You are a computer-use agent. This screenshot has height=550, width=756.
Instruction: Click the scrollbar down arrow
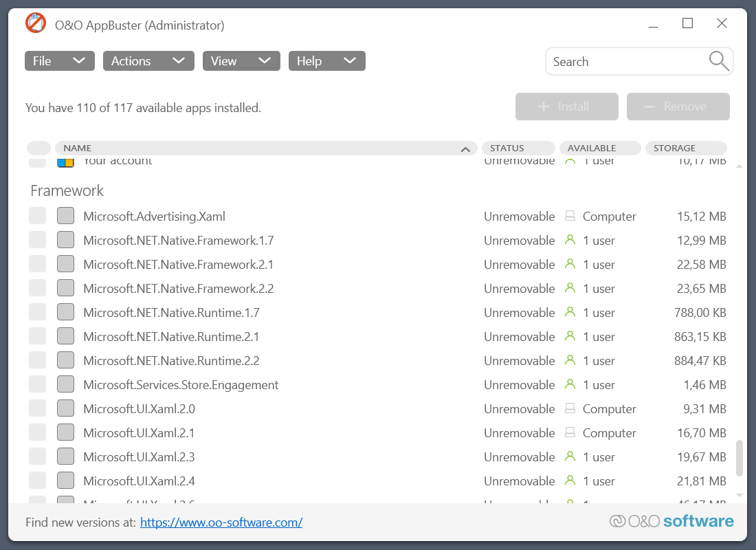(739, 495)
